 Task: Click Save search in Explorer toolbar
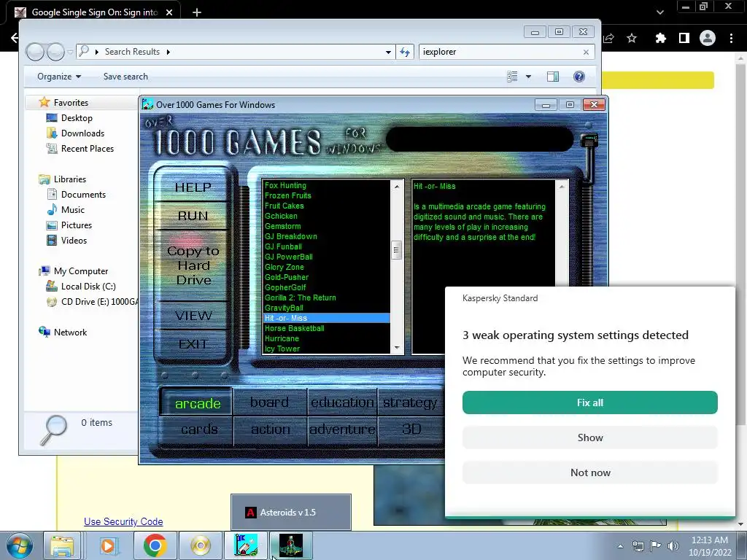(125, 77)
